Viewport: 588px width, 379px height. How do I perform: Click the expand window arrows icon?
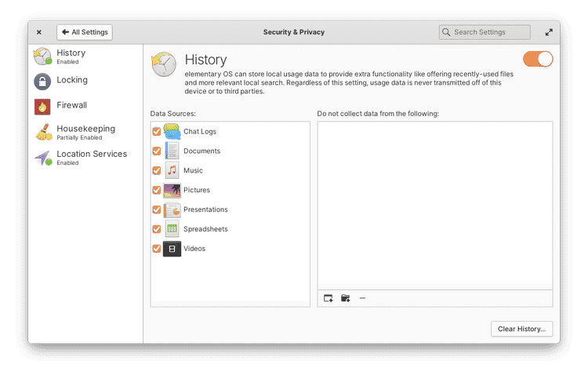coord(548,32)
